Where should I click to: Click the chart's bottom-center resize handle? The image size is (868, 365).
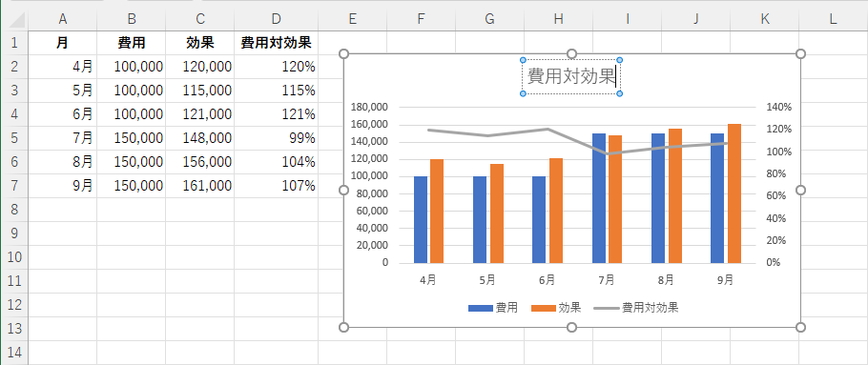point(572,328)
